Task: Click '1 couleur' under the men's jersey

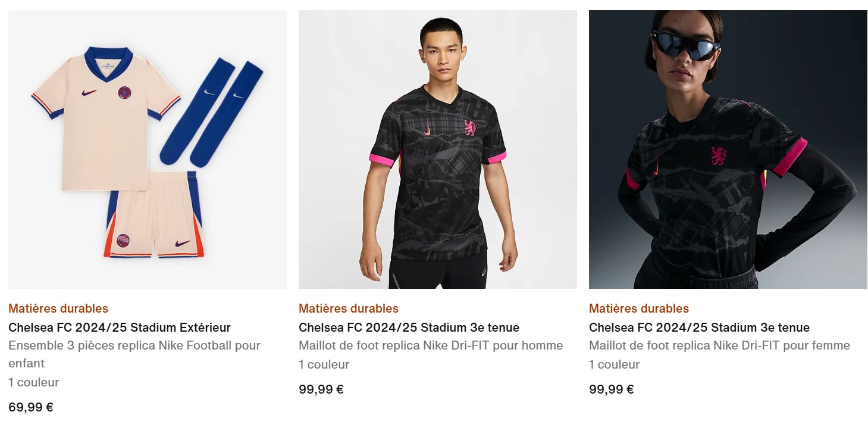Action: [x=324, y=364]
